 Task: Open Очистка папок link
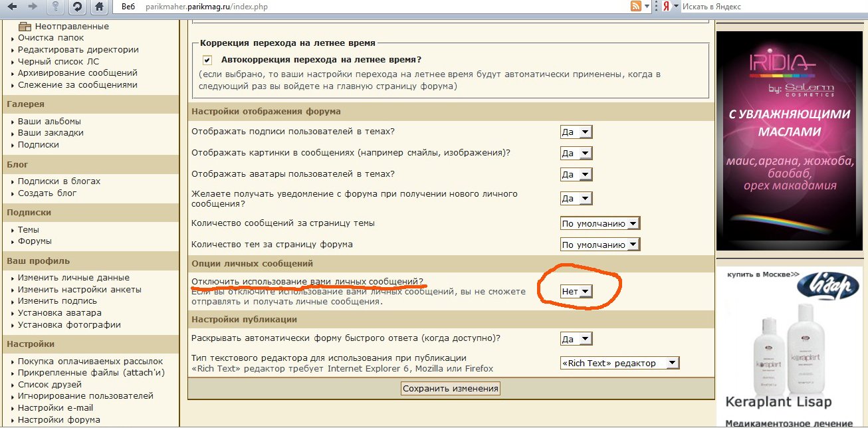click(51, 38)
